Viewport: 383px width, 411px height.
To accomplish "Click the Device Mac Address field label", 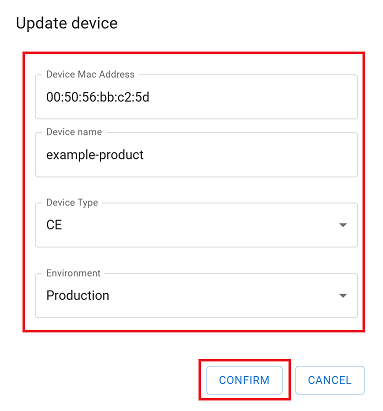I will [x=90, y=74].
